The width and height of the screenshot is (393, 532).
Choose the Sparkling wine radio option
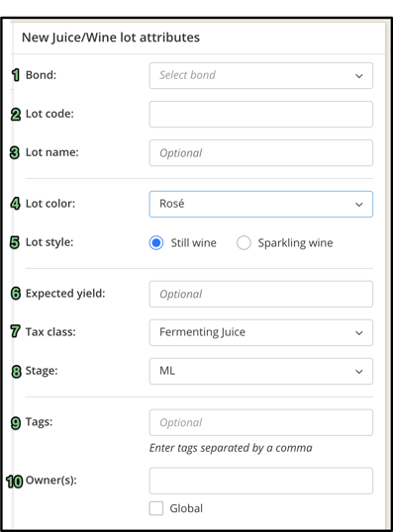244,243
